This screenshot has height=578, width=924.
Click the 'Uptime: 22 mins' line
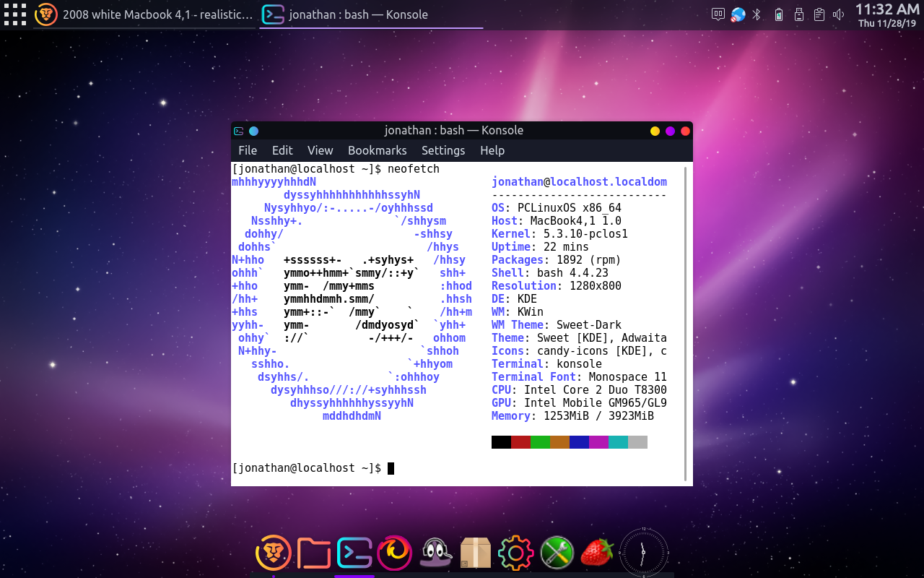[540, 247]
